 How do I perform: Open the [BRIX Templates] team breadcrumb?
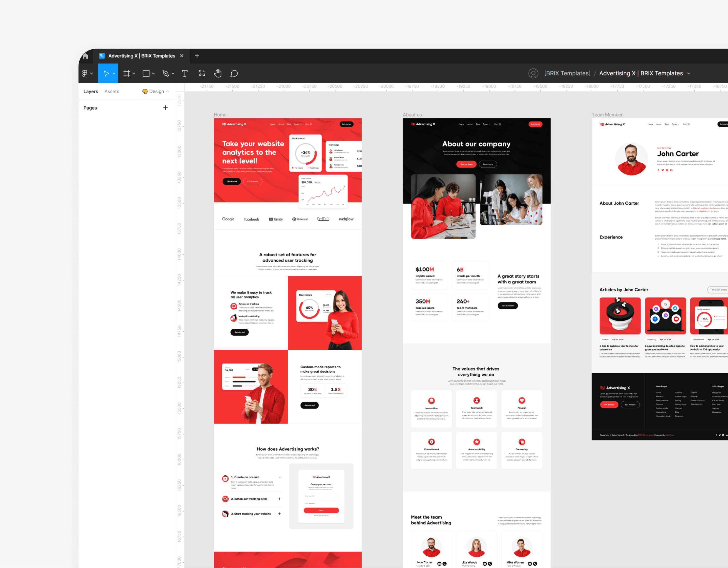pos(567,73)
